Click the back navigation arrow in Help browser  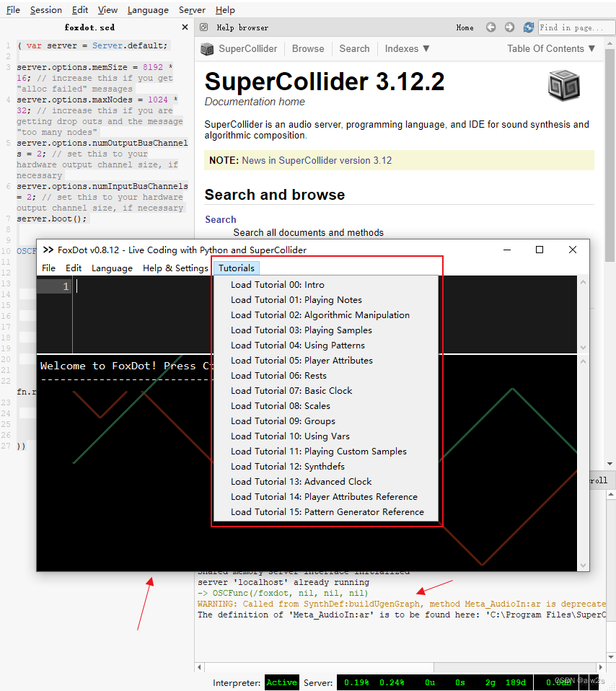click(490, 27)
